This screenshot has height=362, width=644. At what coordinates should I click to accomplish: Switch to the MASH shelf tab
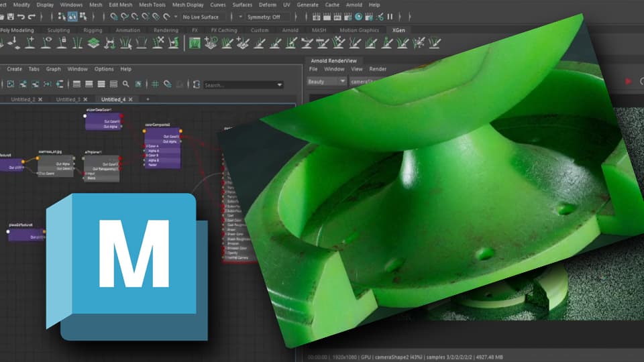pyautogui.click(x=319, y=30)
